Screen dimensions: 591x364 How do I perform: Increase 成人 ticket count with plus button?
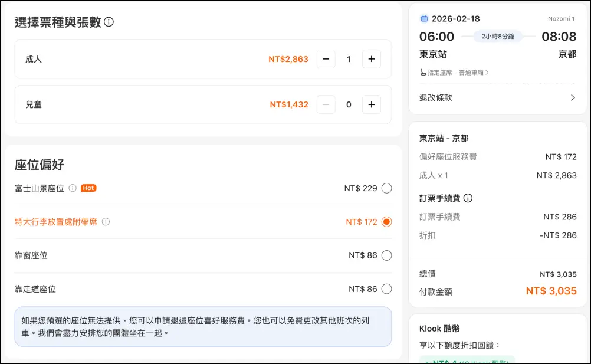371,59
